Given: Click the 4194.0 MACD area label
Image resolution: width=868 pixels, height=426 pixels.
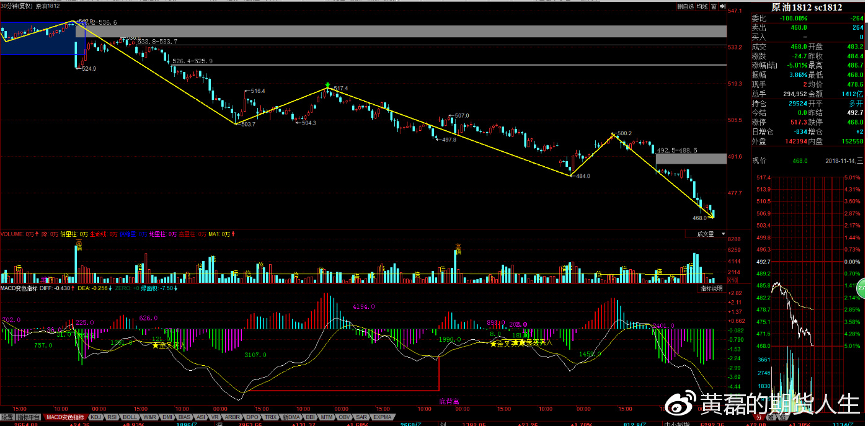Looking at the screenshot, I should coord(363,307).
